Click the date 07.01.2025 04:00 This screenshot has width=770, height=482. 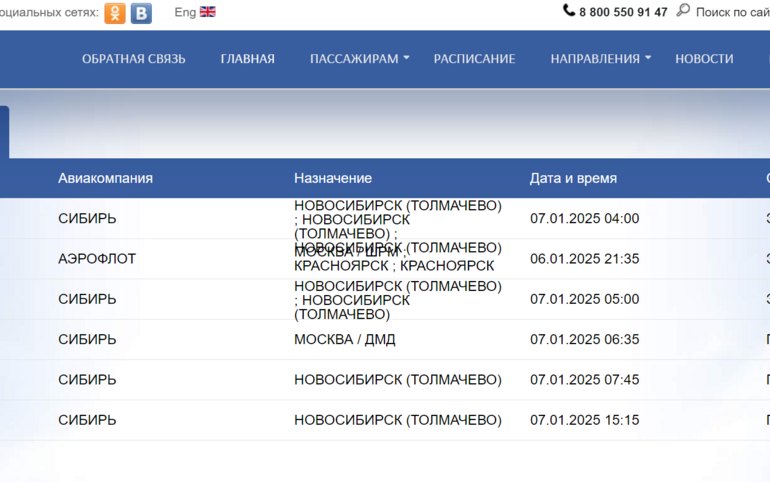click(x=584, y=218)
